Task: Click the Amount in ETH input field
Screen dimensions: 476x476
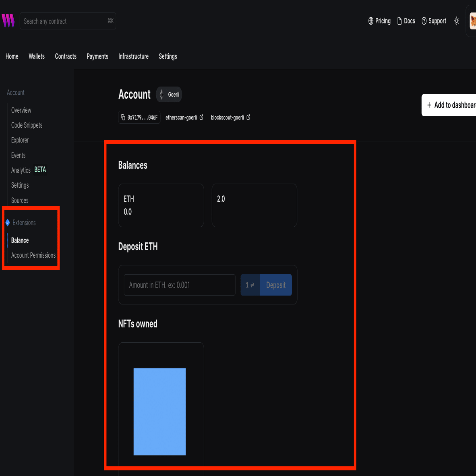Action: 180,285
